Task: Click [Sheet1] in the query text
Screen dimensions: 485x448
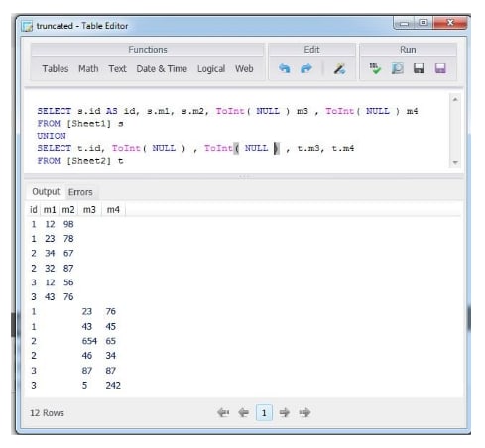Action: pyautogui.click(x=88, y=124)
